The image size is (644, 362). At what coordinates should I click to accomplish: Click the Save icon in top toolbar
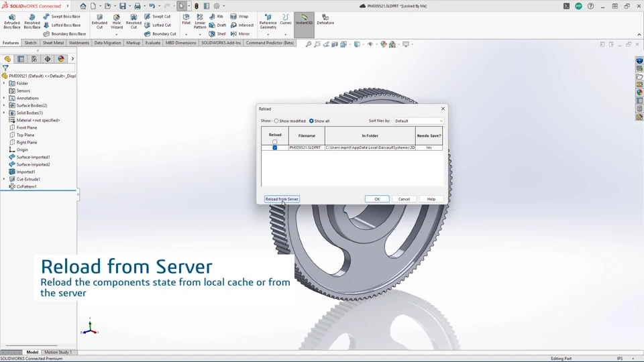[122, 6]
